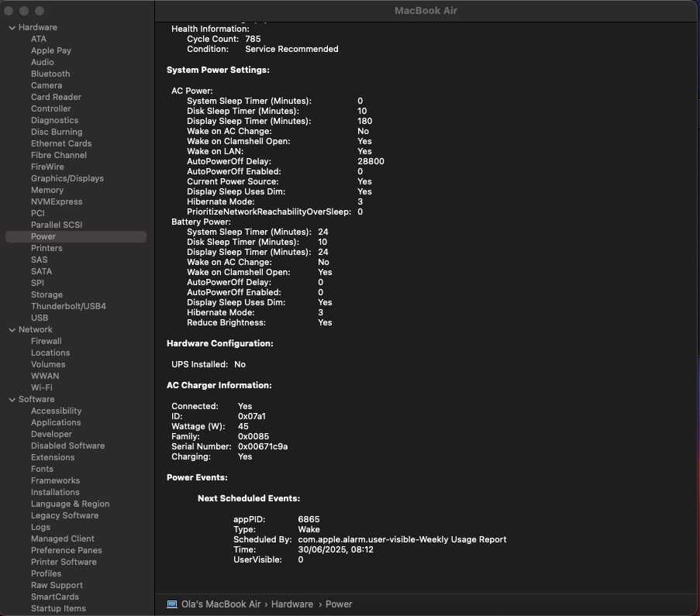
Task: Select Language & Region item
Action: pos(70,504)
